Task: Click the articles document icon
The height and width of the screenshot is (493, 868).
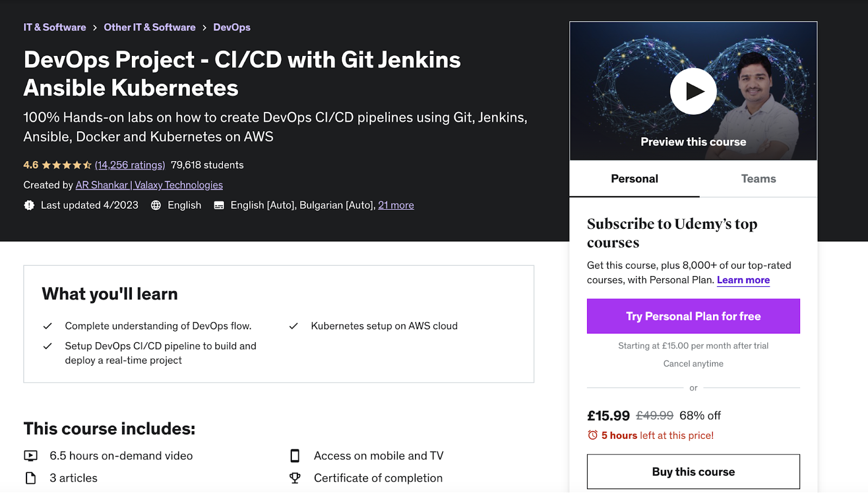Action: [x=31, y=478]
